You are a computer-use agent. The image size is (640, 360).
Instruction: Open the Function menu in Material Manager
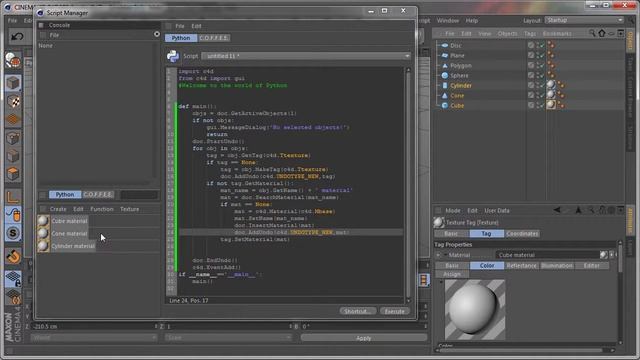click(102, 209)
